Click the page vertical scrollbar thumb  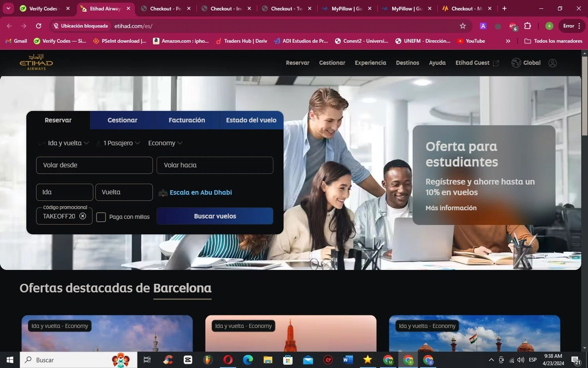584,96
